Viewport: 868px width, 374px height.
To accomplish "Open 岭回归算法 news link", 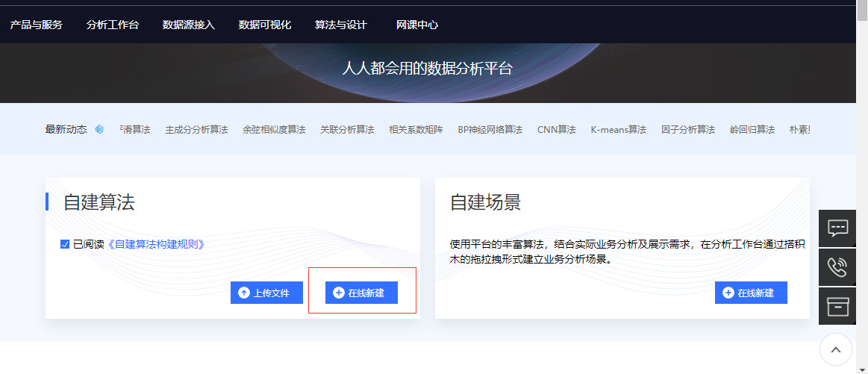I will 752,130.
